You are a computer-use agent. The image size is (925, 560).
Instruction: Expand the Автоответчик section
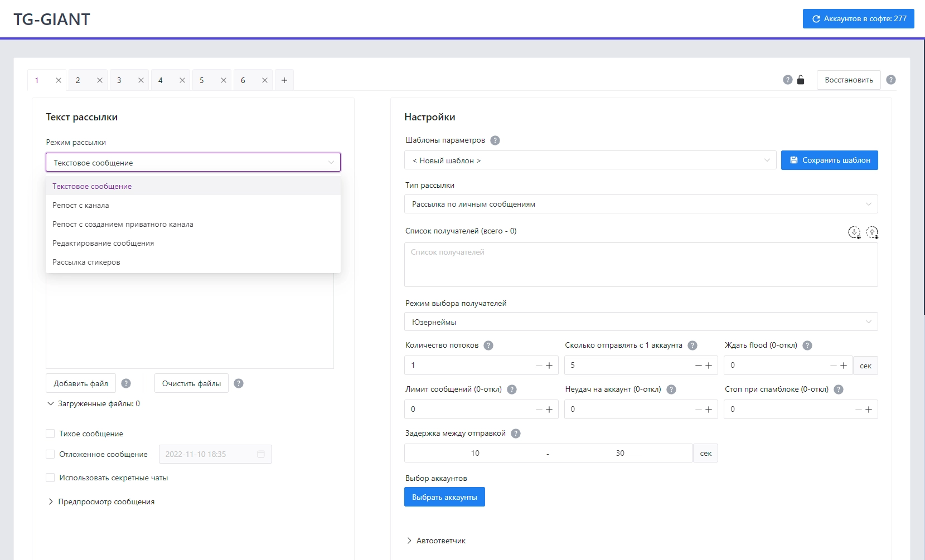pos(440,540)
